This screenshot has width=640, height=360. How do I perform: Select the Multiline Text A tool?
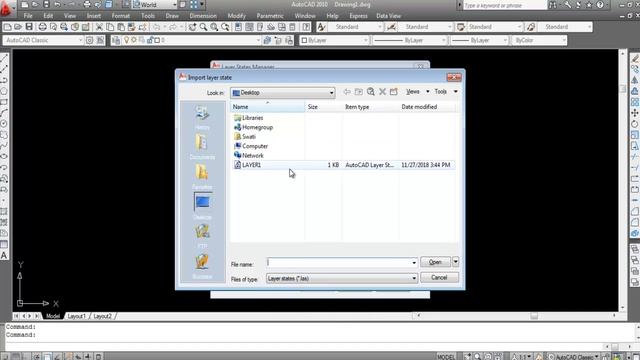coord(4,256)
